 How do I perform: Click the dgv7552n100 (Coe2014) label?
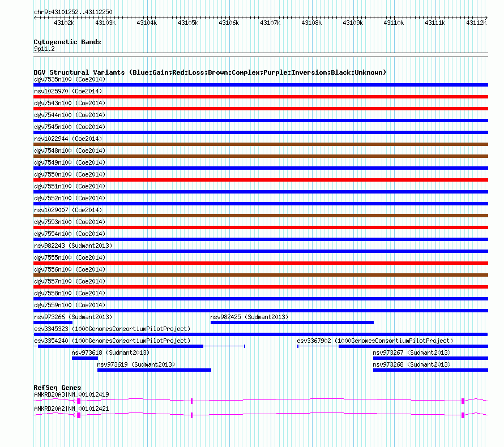click(70, 198)
